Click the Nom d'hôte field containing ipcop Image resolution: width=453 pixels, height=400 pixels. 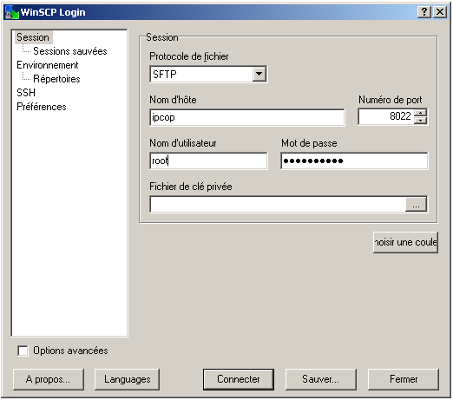247,117
